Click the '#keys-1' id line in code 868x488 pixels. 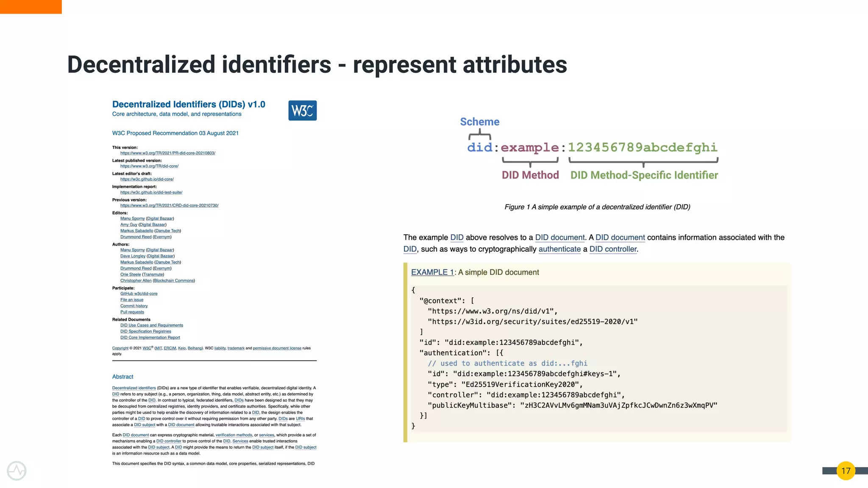(x=524, y=374)
